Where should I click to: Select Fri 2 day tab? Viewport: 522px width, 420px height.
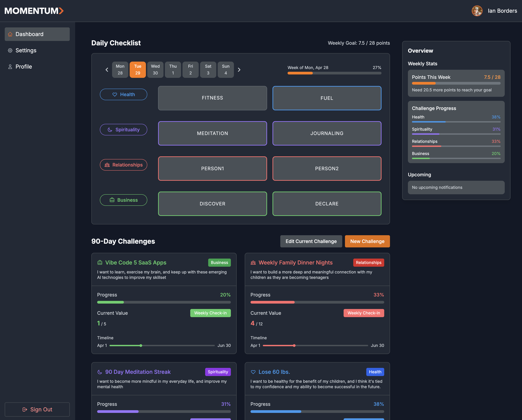(x=191, y=70)
